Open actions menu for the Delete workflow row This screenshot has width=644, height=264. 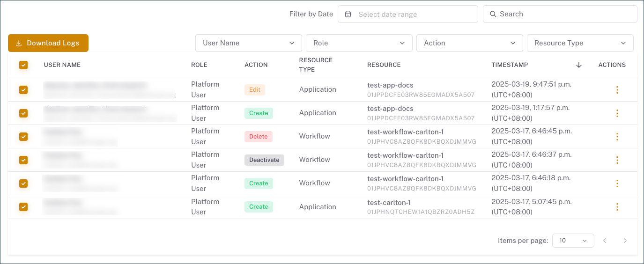tap(617, 137)
